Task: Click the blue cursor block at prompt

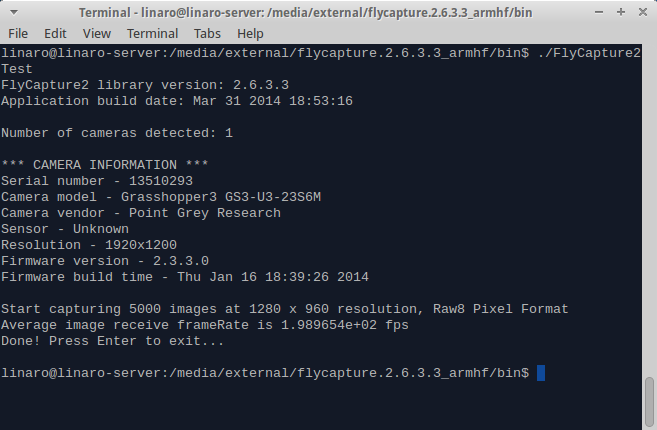Action: tap(541, 373)
